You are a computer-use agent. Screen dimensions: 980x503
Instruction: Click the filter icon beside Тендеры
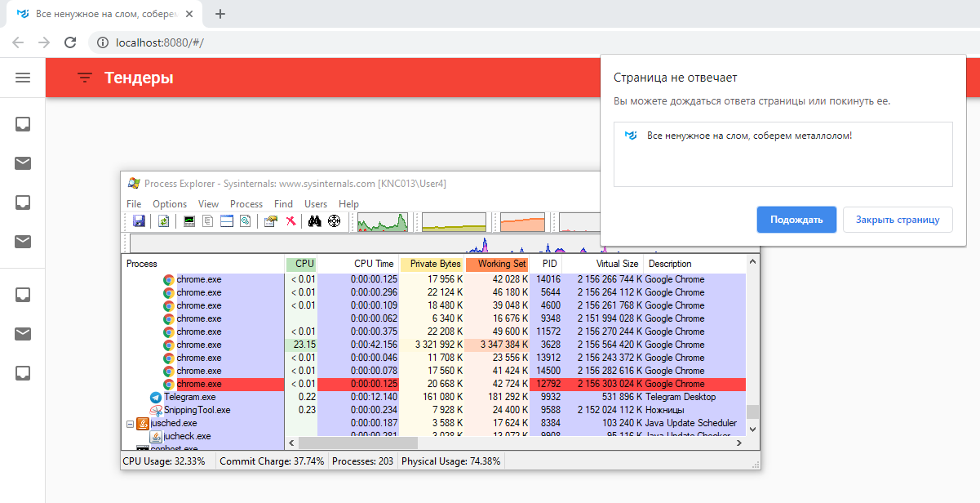[84, 78]
